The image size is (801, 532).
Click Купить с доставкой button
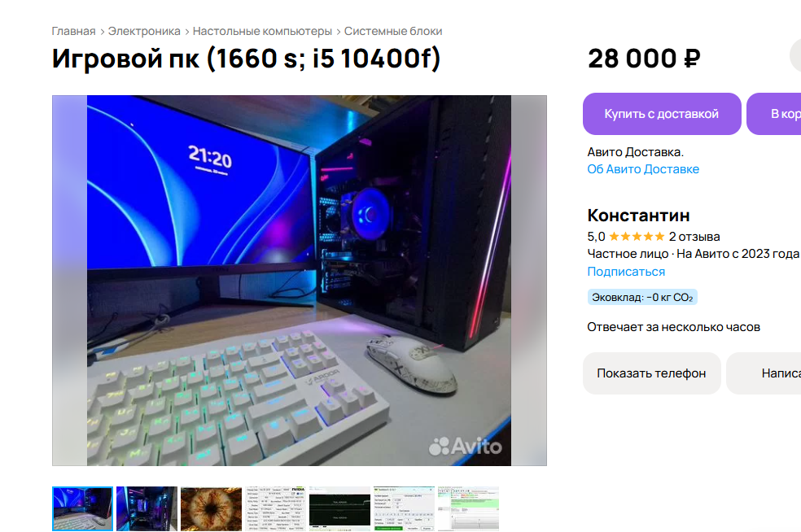point(662,114)
